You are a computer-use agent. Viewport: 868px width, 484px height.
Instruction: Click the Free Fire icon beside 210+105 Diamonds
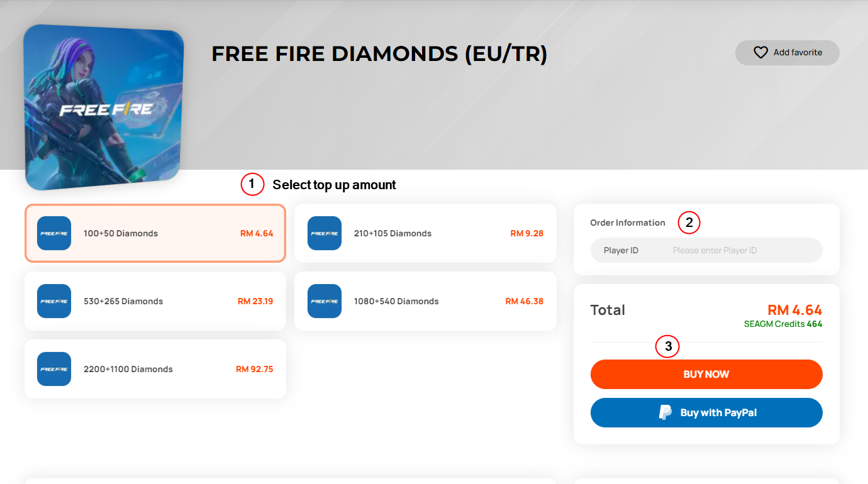tap(325, 233)
